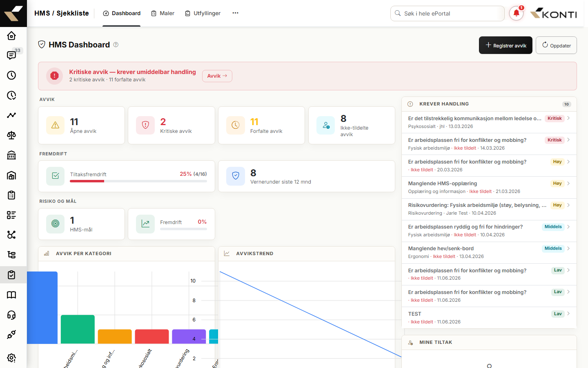Click shield check icon on Vernerunder card
588x368 pixels.
point(236,176)
